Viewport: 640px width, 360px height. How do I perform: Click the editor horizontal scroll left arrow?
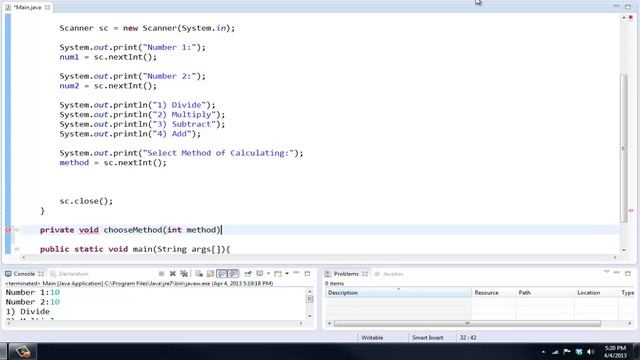click(x=23, y=257)
